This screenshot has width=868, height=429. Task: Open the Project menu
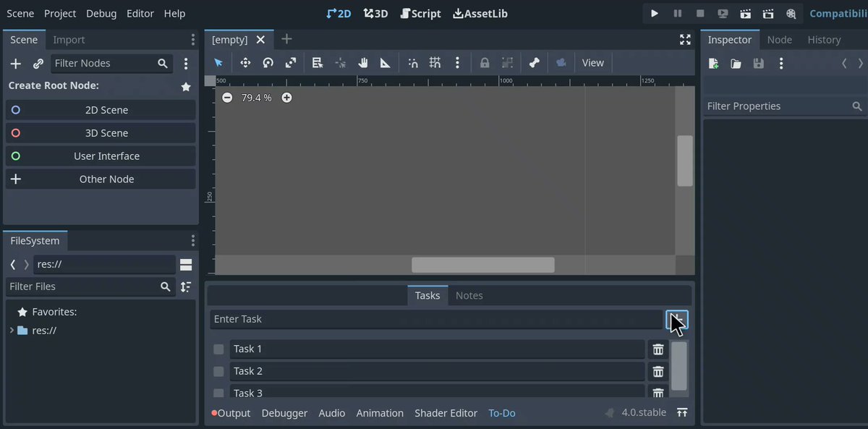tap(60, 13)
